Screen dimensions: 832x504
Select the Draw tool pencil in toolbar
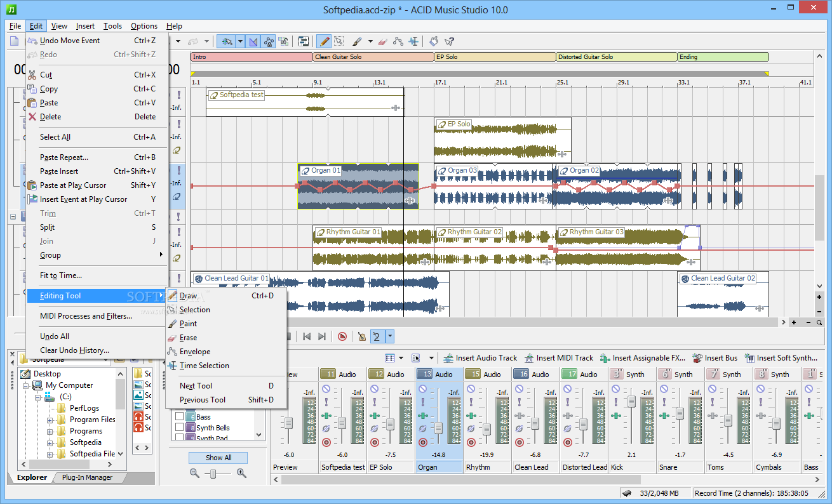(x=324, y=41)
